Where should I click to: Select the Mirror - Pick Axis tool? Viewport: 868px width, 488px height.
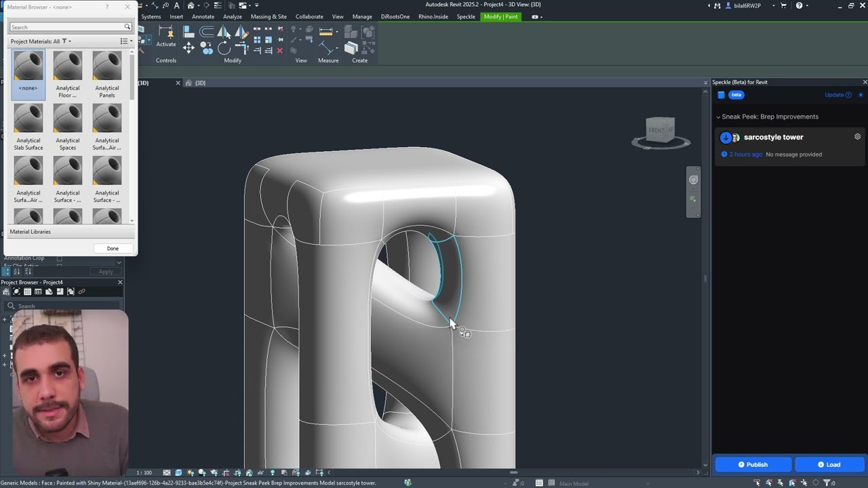pyautogui.click(x=224, y=31)
